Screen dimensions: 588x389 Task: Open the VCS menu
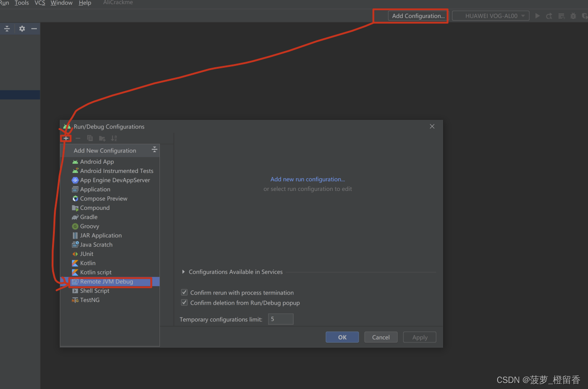click(40, 3)
